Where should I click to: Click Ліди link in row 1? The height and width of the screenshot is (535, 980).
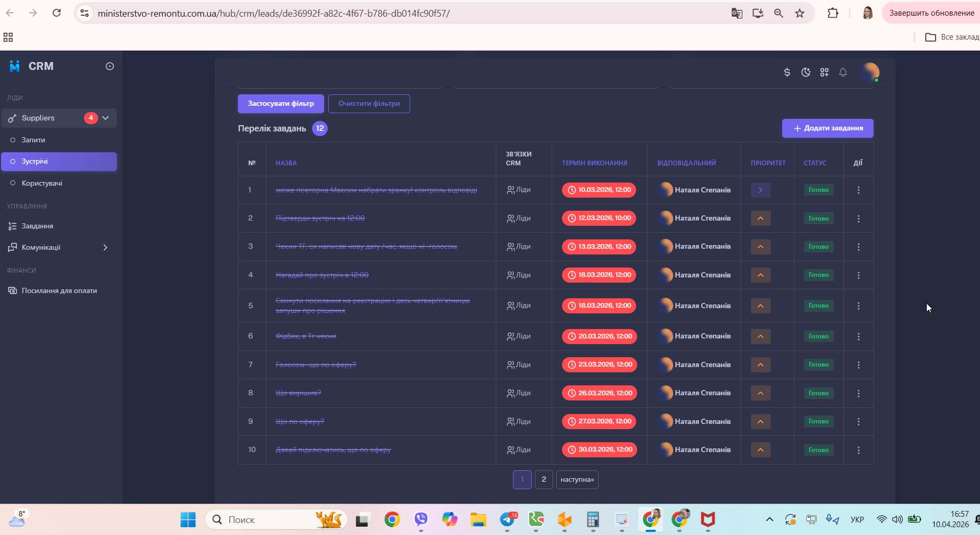pyautogui.click(x=519, y=190)
